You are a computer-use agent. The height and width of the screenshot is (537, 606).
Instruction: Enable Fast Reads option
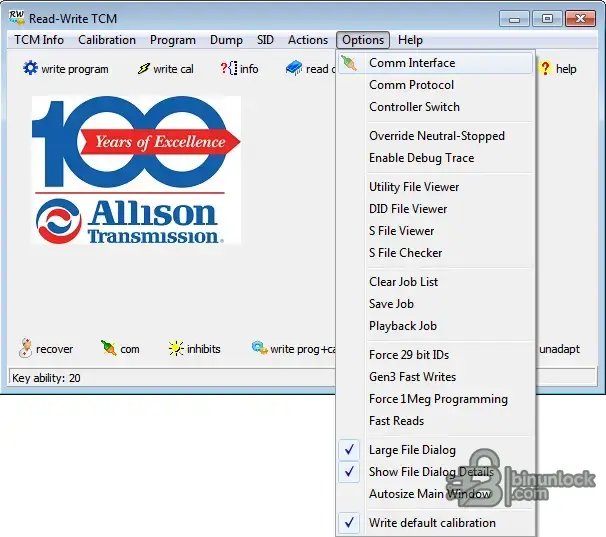(x=437, y=421)
